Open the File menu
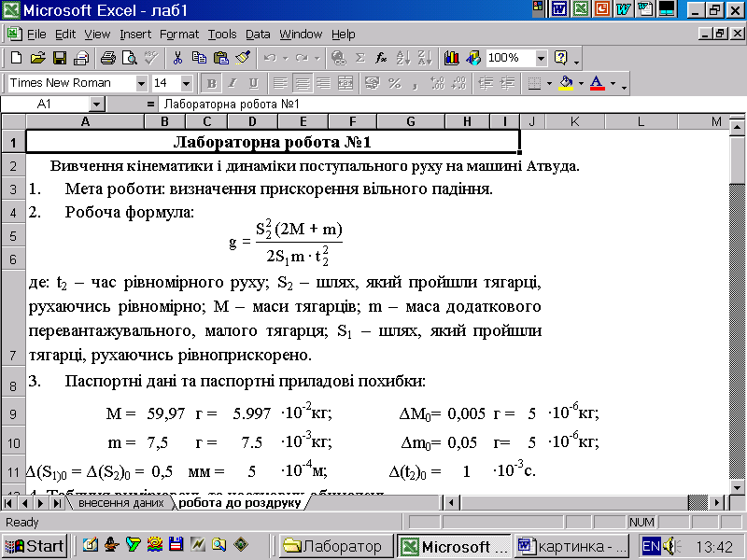This screenshot has height=560, width=747. (x=36, y=35)
